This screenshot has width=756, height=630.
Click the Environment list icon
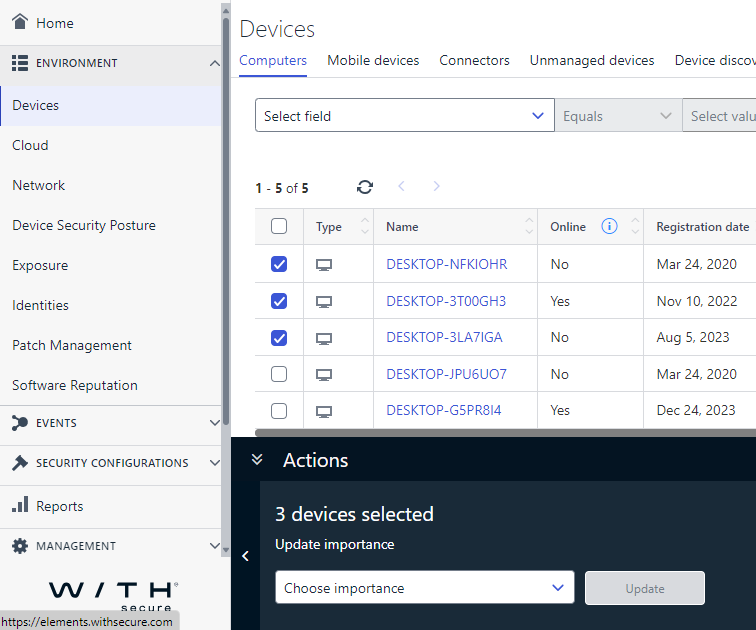20,63
